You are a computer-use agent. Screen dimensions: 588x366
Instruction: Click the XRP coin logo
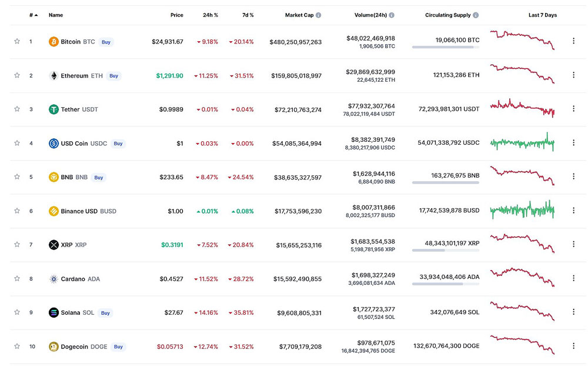point(54,245)
